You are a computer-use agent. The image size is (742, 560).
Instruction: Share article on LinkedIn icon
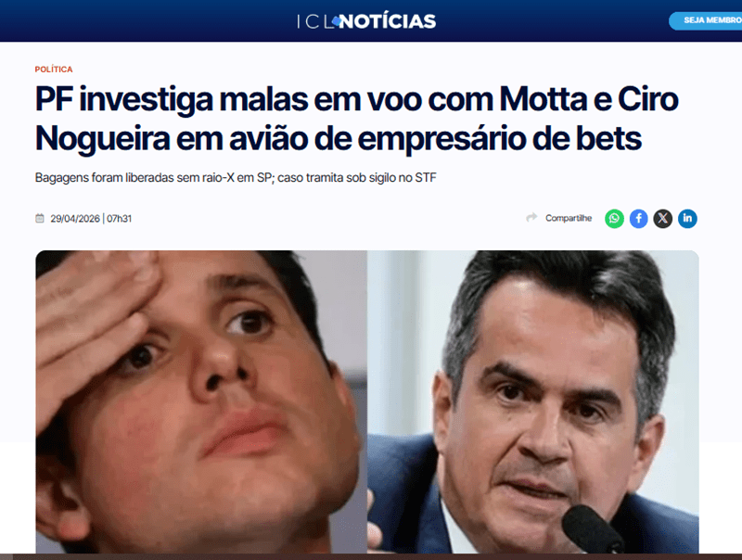coord(687,219)
